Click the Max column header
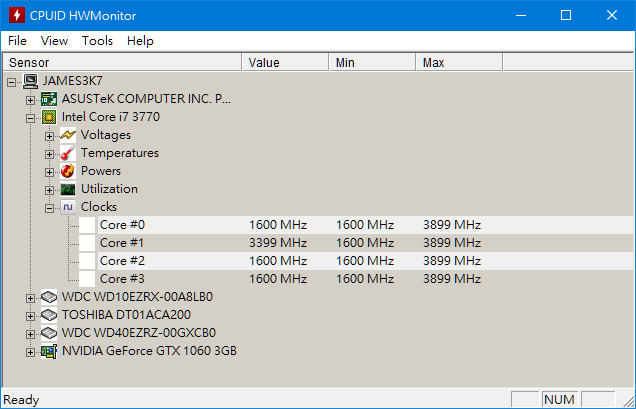This screenshot has width=636, height=409. coord(459,63)
